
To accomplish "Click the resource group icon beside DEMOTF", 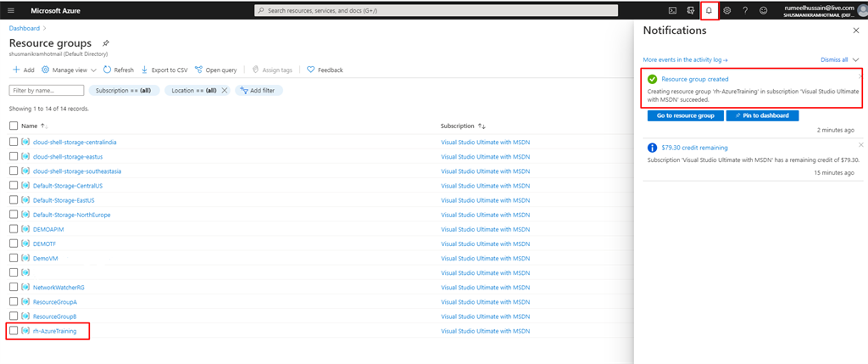I will coord(25,244).
